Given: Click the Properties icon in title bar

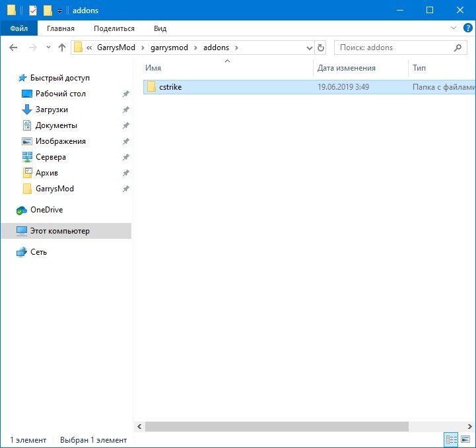Looking at the screenshot, I should click(33, 11).
